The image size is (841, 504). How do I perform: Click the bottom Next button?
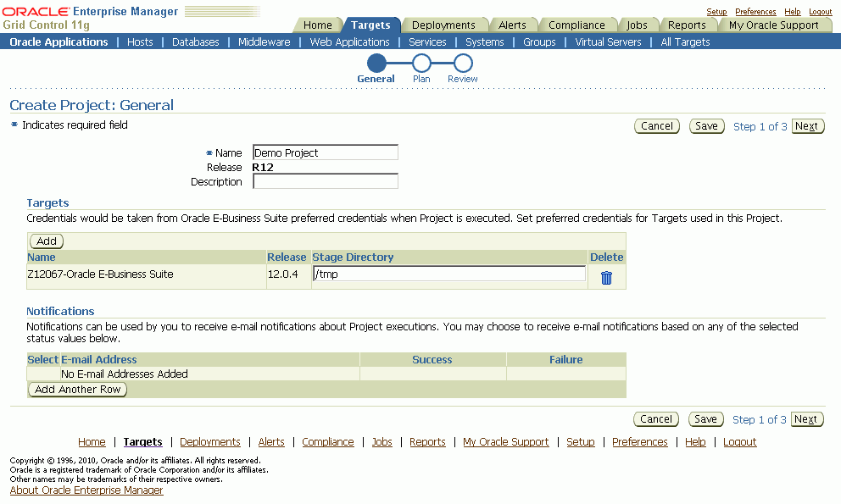coord(807,419)
